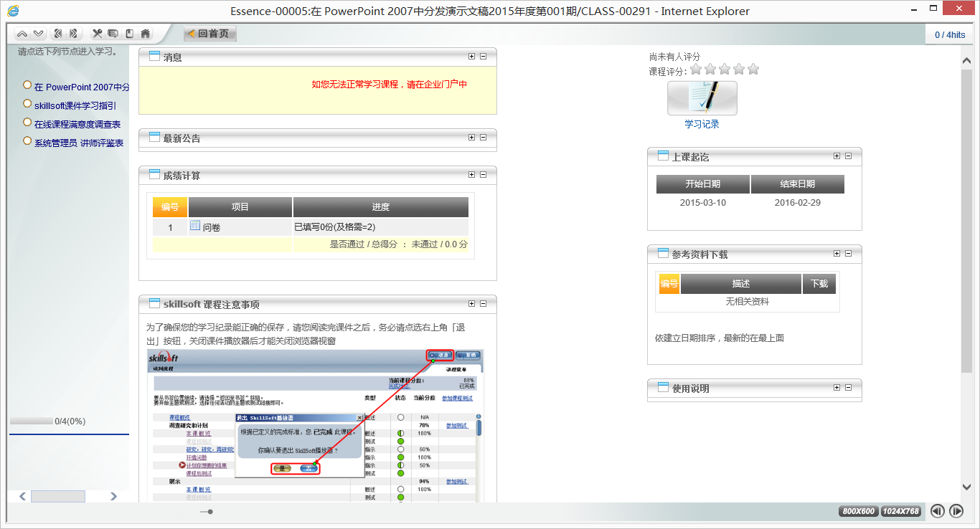
Task: Collapse the 上课起讫 panel with minus
Action: (x=848, y=156)
